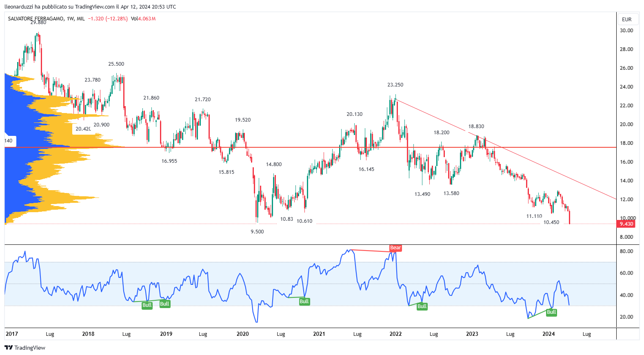Click 20.00 on the RSI axis
This screenshot has height=355, width=644.
pyautogui.click(x=626, y=317)
